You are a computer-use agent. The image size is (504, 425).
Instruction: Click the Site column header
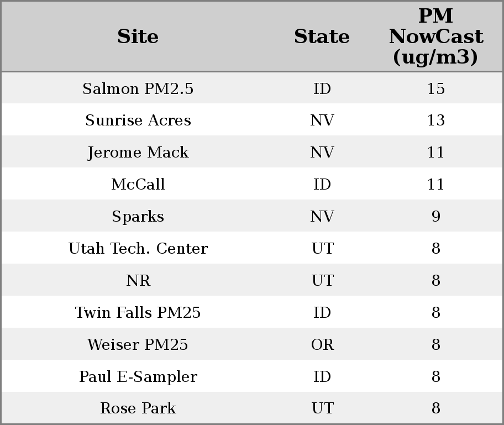pos(138,37)
